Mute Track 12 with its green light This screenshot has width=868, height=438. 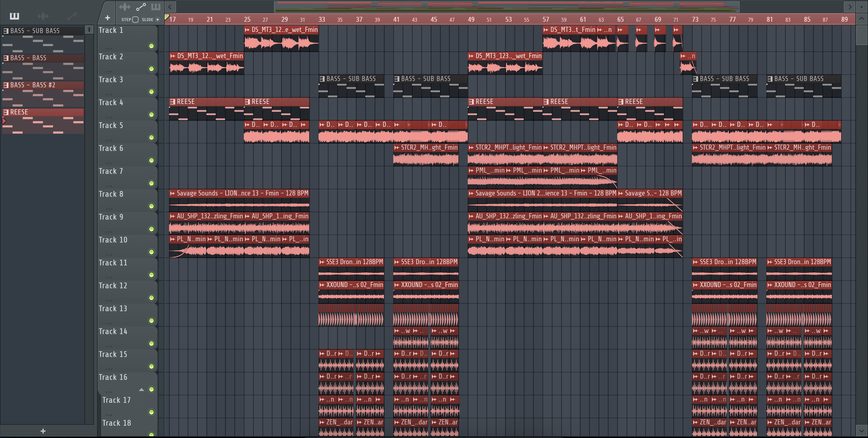pyautogui.click(x=151, y=298)
